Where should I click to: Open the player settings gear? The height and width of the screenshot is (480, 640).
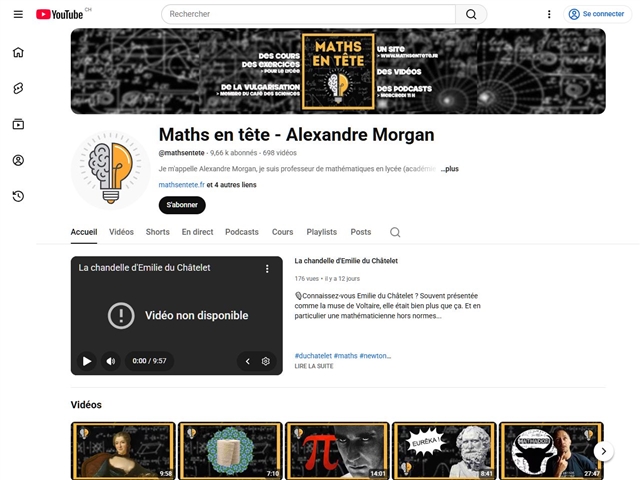266,361
